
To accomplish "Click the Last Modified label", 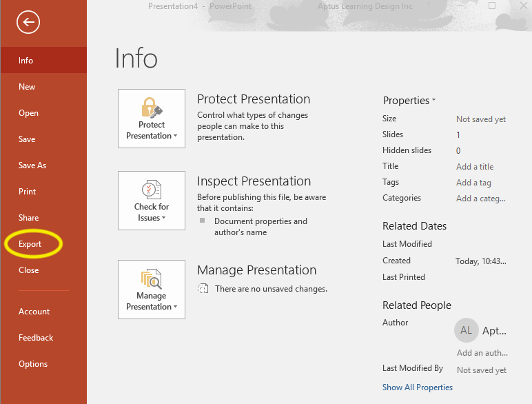I will pos(407,244).
